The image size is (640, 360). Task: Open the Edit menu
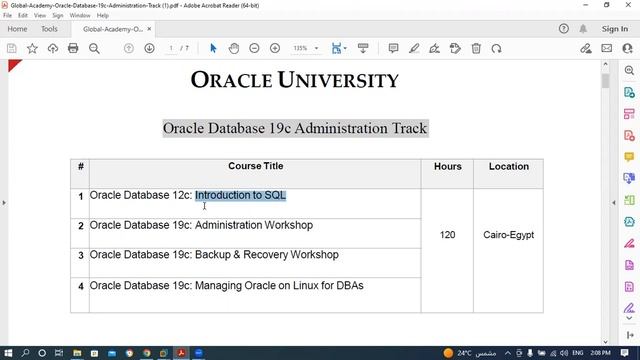click(23, 16)
